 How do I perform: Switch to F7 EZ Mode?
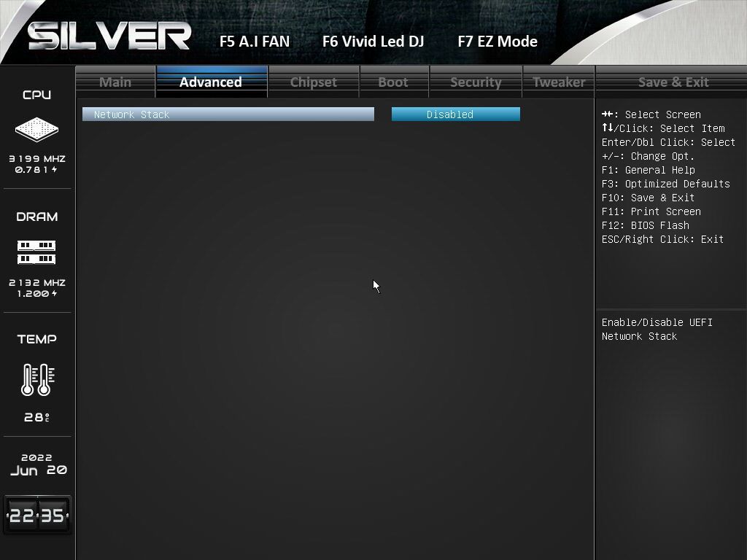click(498, 42)
